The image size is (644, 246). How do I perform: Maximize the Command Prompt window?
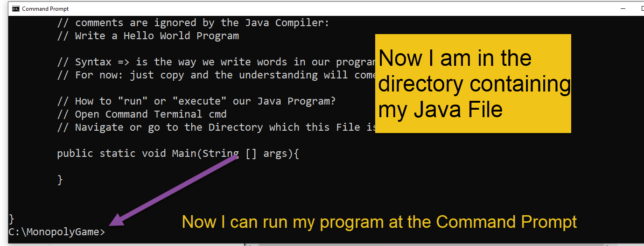[641, 8]
